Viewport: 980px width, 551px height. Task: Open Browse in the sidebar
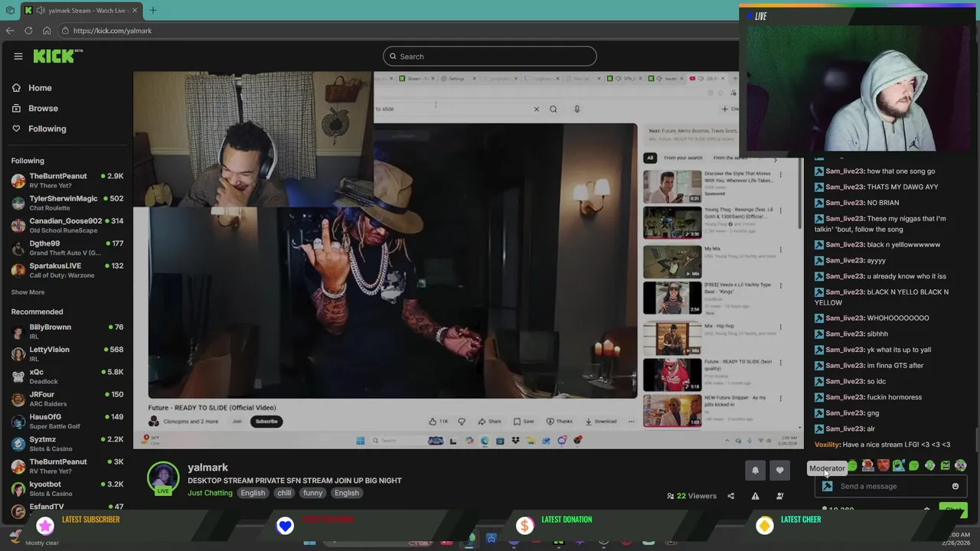tap(43, 109)
